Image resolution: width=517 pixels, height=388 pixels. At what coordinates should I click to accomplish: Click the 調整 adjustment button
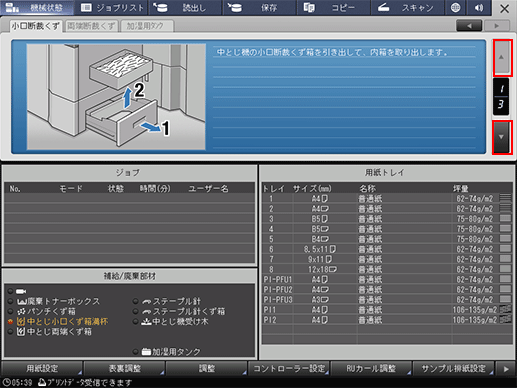tap(207, 368)
